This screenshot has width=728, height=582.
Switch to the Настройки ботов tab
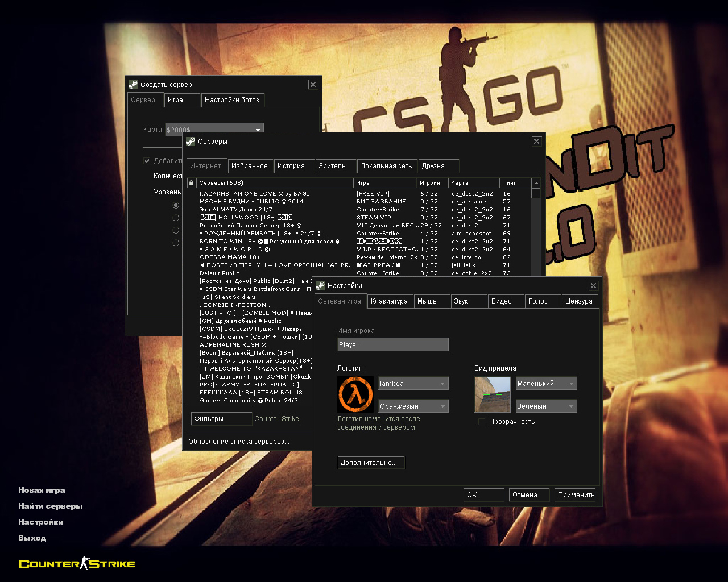(233, 100)
